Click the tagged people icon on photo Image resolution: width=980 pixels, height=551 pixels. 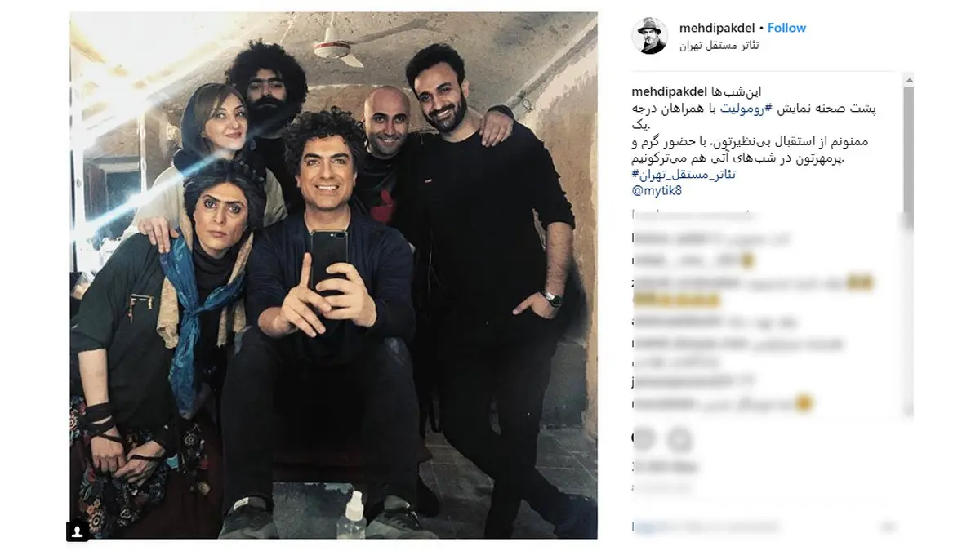77,531
